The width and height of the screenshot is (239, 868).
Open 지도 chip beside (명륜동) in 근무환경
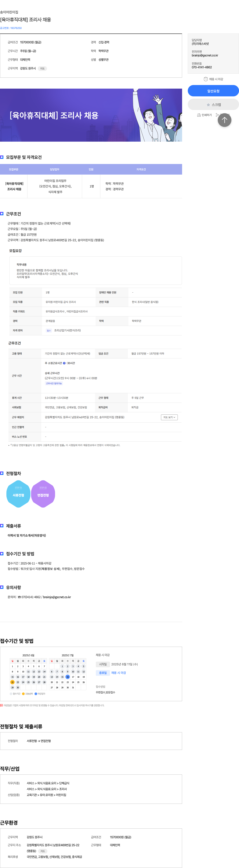tap(42, 851)
